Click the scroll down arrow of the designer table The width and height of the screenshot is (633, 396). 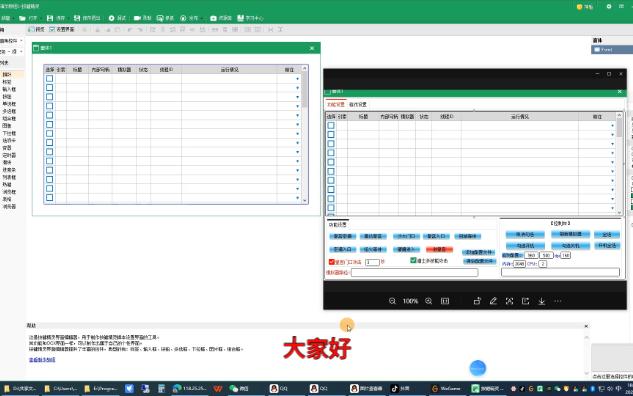[304, 200]
